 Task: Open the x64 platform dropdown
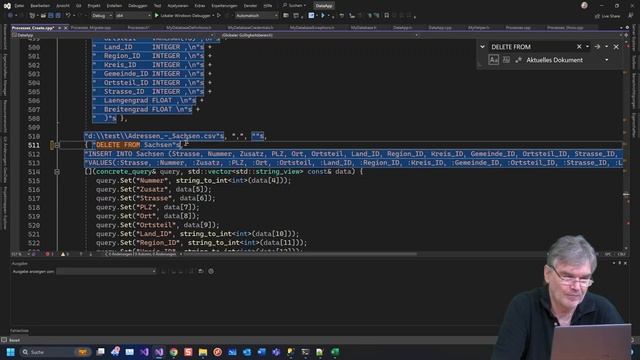coord(133,16)
